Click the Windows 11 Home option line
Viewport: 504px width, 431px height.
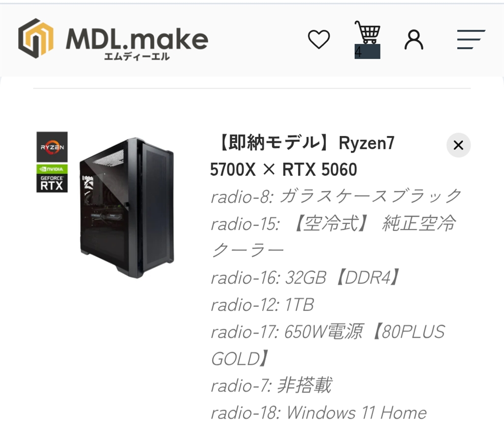pyautogui.click(x=319, y=413)
